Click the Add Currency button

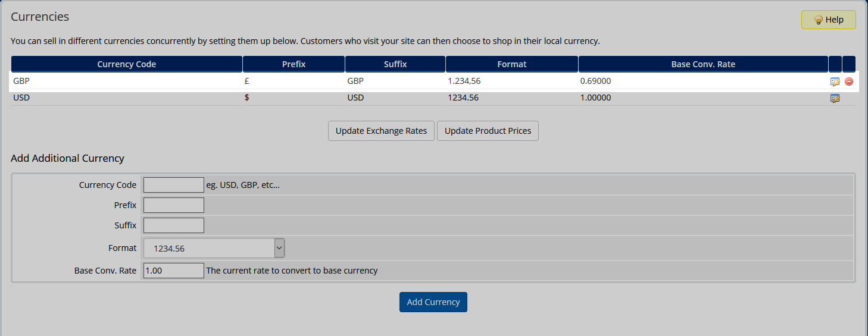click(x=433, y=302)
